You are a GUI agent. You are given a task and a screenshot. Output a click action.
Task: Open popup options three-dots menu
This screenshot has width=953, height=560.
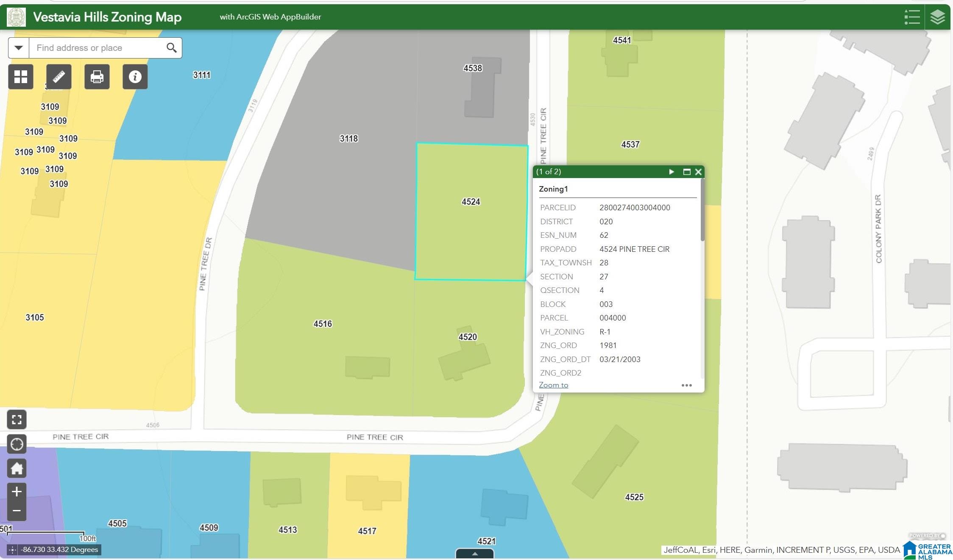click(x=686, y=385)
